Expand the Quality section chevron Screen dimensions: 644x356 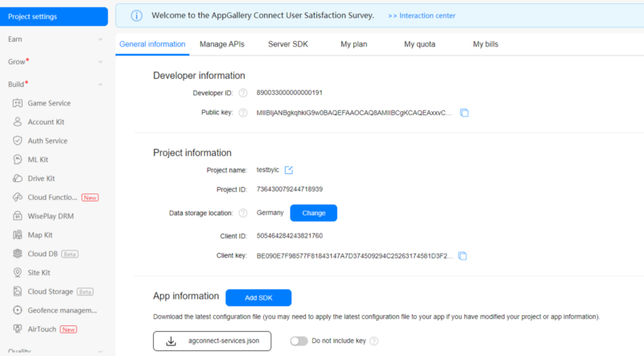tap(100, 351)
